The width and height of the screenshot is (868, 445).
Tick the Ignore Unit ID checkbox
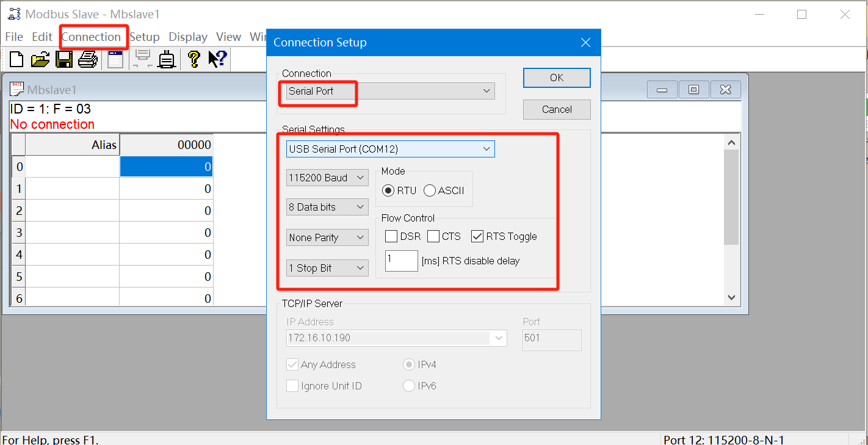pos(292,386)
